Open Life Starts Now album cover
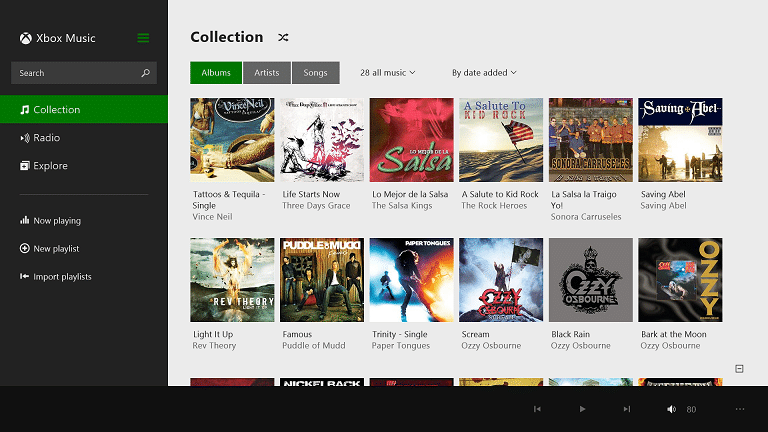 [x=322, y=140]
